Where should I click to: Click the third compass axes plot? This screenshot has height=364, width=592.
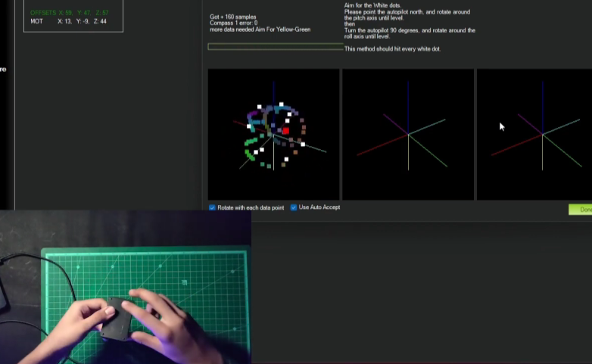click(x=534, y=135)
